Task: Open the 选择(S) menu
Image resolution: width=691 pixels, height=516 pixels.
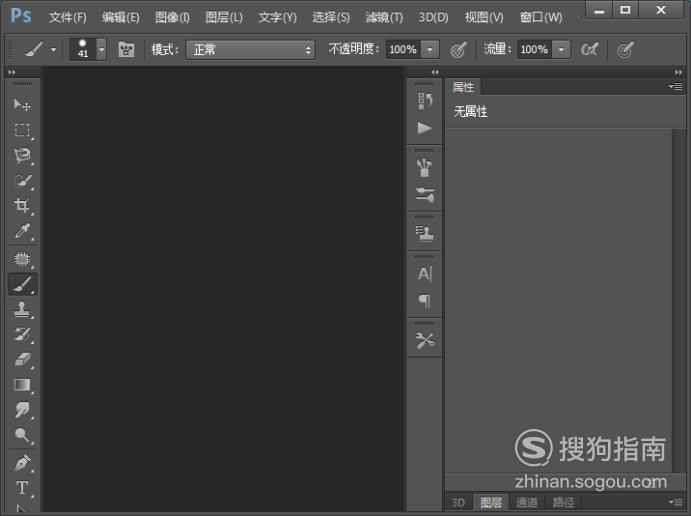Action: pos(331,18)
